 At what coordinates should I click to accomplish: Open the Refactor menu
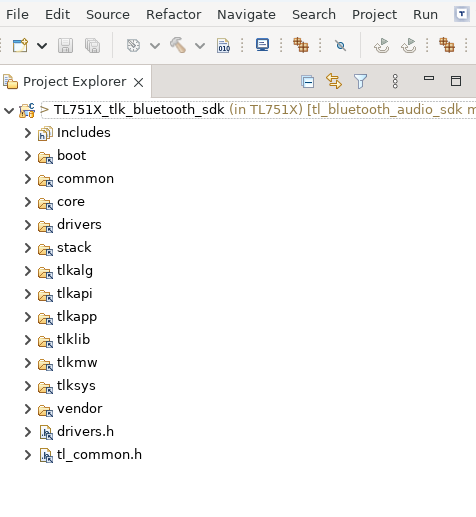click(x=173, y=15)
